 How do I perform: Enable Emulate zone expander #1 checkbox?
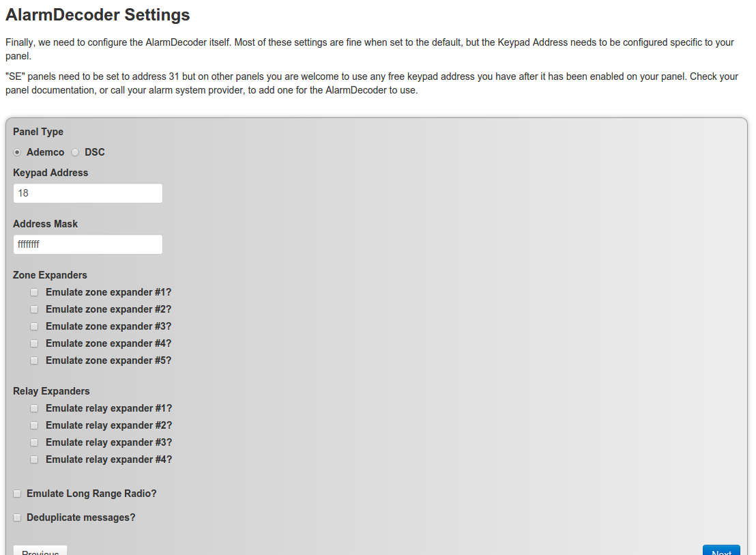click(x=34, y=292)
